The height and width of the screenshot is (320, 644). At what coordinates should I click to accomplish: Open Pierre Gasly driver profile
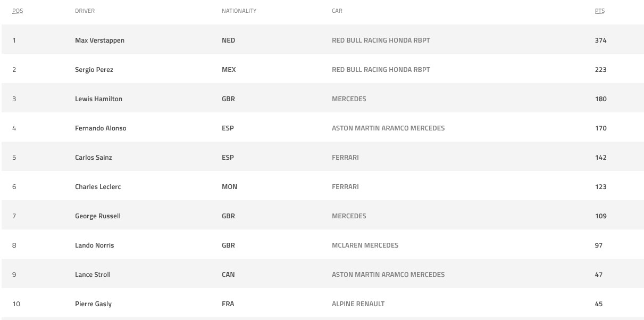tap(93, 304)
